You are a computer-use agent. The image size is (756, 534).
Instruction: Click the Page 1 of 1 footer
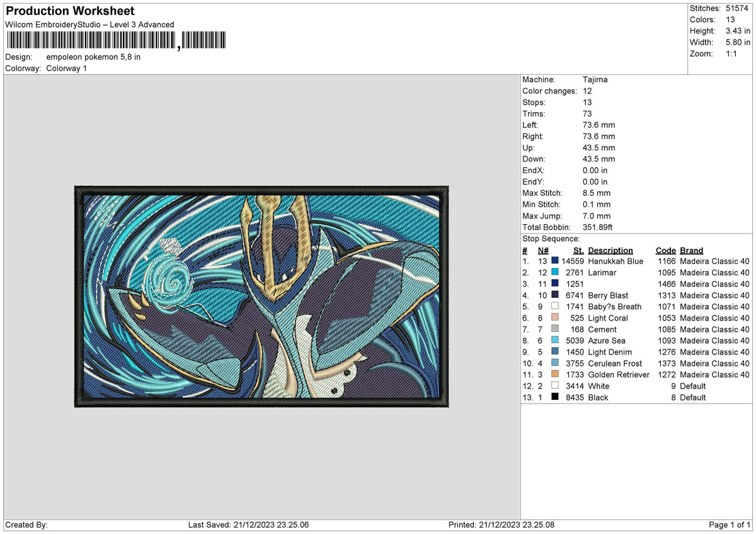coord(730,525)
